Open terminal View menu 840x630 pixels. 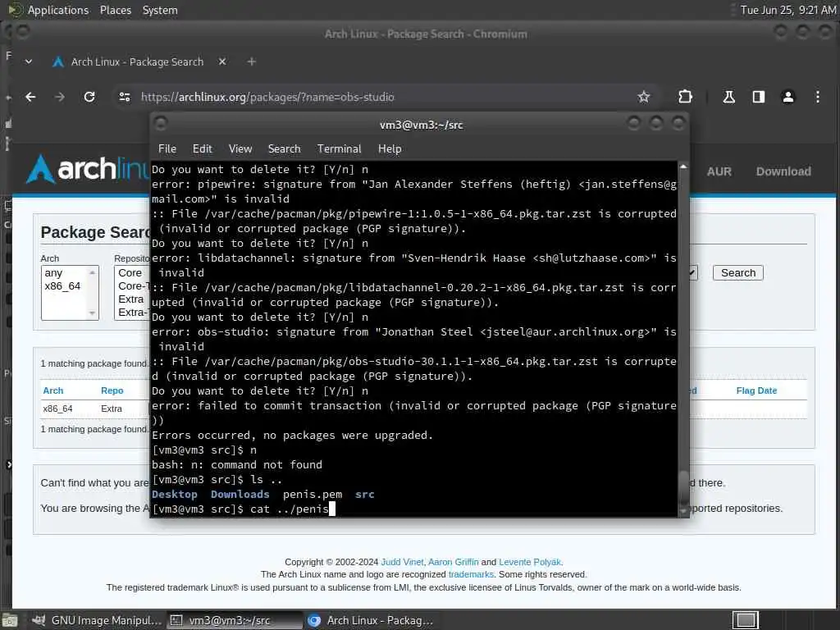click(240, 149)
